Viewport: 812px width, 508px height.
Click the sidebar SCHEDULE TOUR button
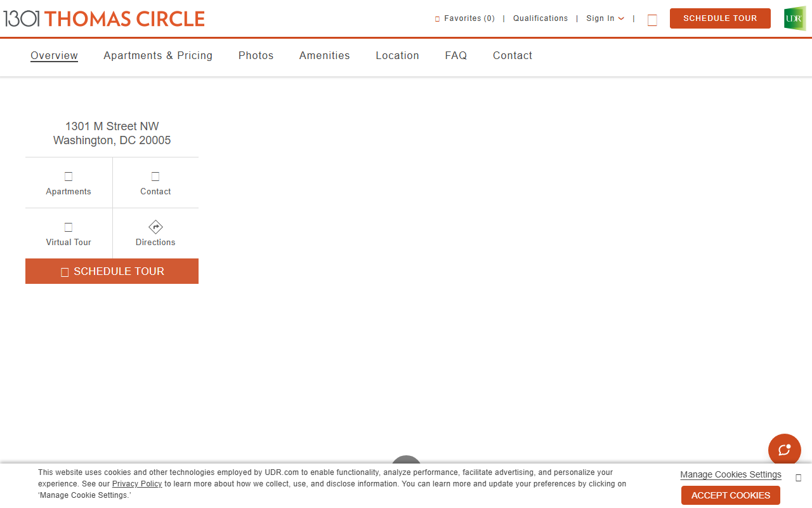click(112, 271)
